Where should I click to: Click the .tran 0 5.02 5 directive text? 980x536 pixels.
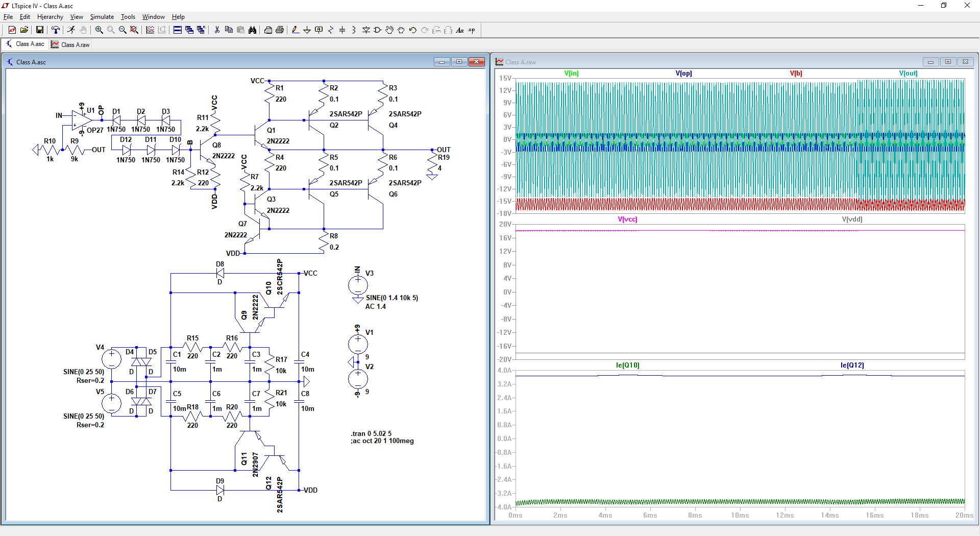coord(371,433)
